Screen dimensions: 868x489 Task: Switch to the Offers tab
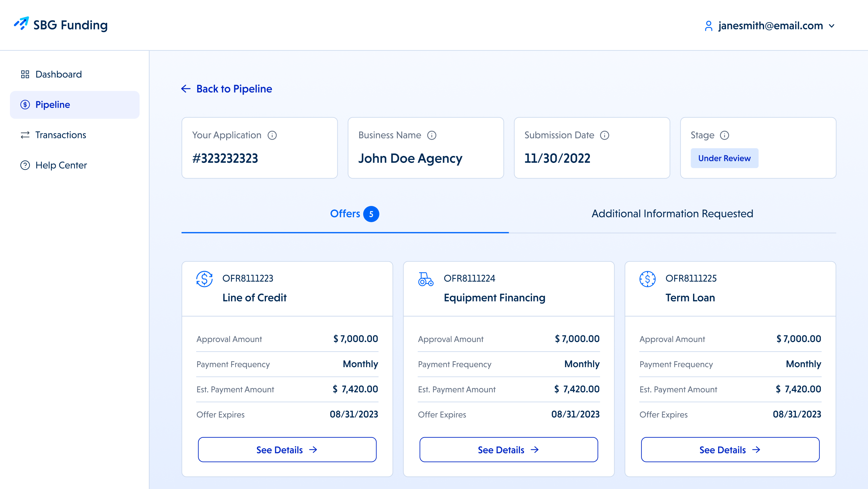(345, 214)
